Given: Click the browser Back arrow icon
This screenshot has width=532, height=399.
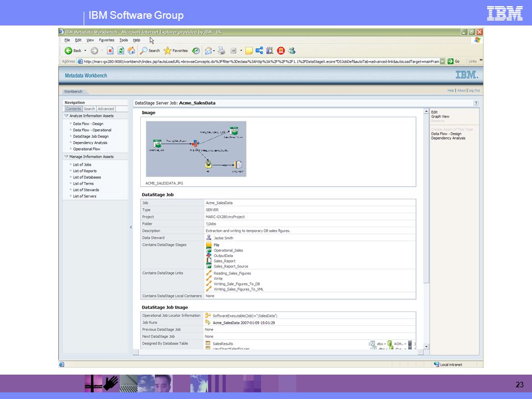Looking at the screenshot, I should pyautogui.click(x=68, y=50).
